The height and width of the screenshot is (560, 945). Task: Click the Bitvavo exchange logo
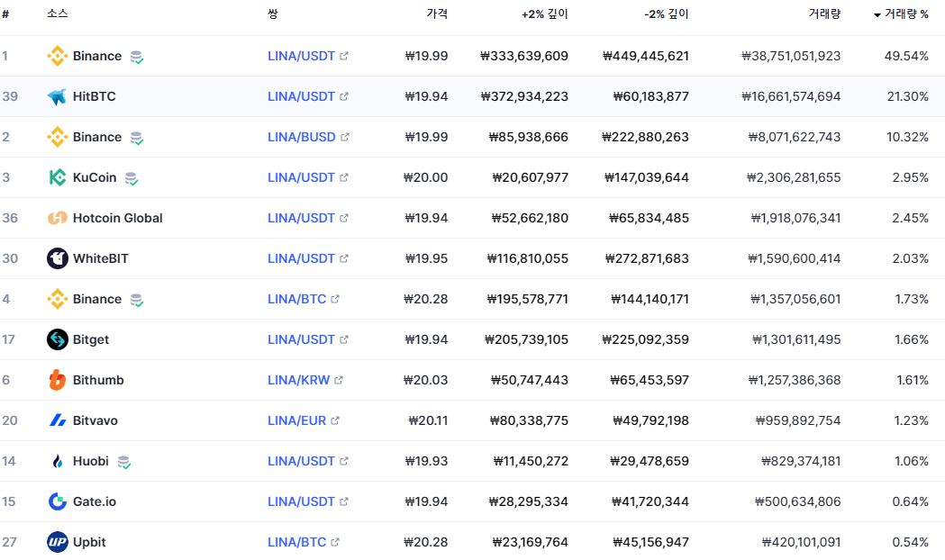coord(58,420)
